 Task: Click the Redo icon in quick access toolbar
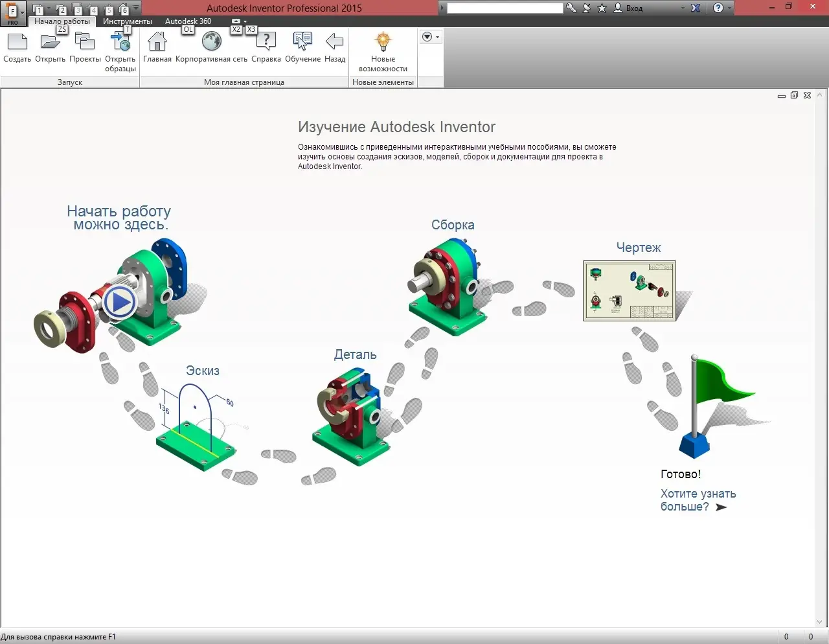click(x=108, y=9)
